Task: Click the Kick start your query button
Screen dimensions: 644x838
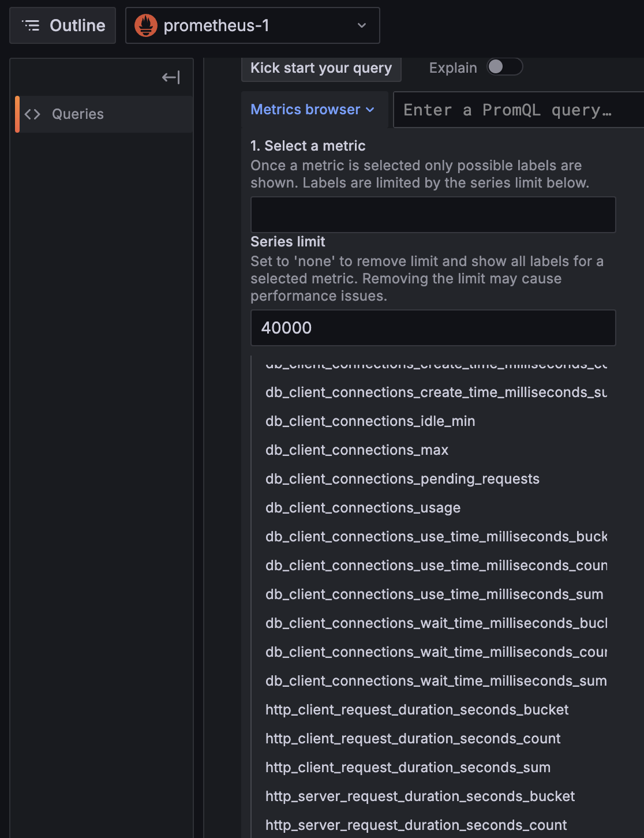Action: [321, 68]
